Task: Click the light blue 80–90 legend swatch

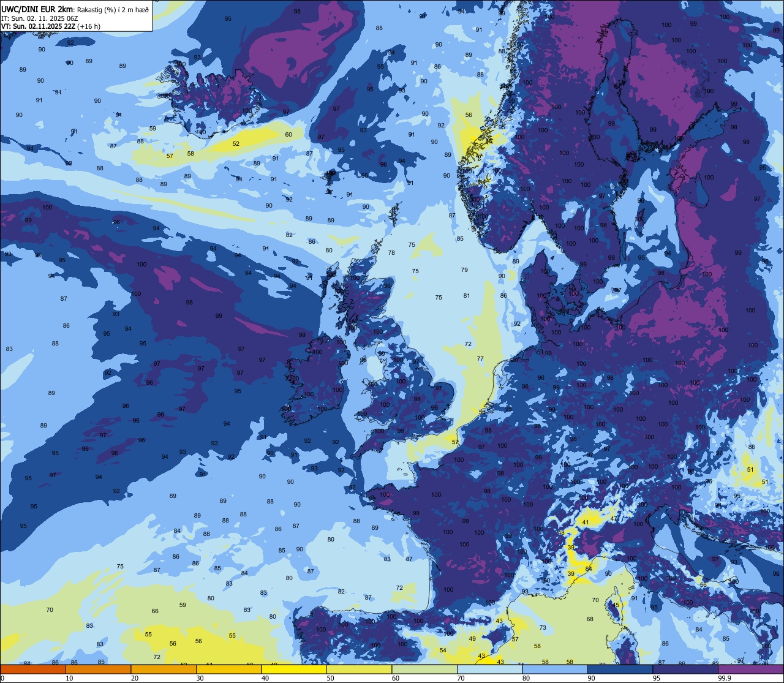Action: pos(555,670)
